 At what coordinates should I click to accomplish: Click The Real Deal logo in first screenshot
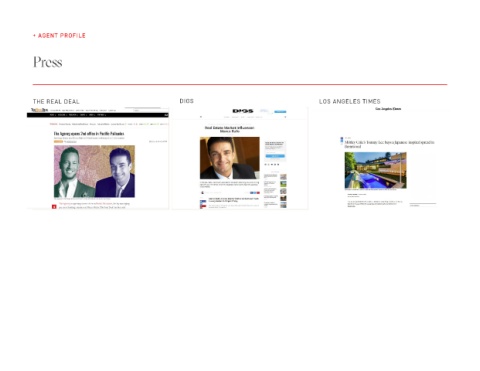(39, 110)
